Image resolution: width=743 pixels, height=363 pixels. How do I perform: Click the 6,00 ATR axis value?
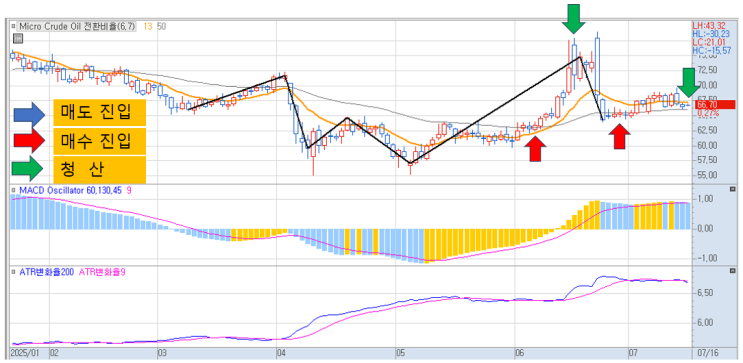tap(707, 323)
